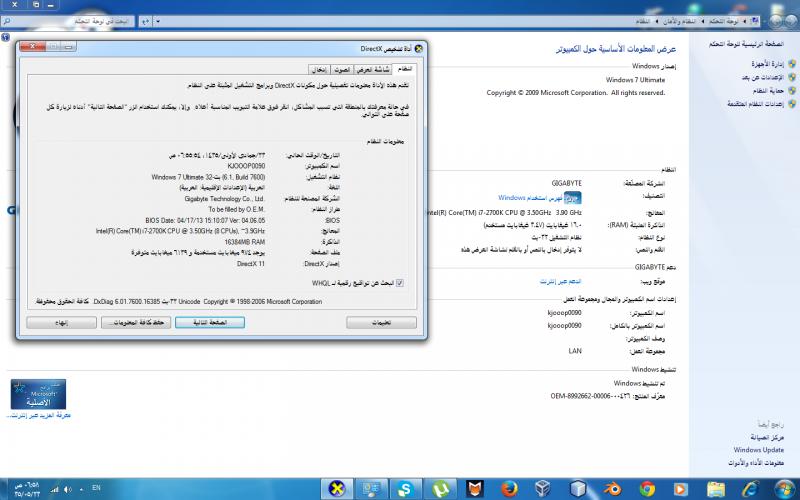This screenshot has height=500, width=800.
Task: Launch Firefox from the taskbar
Action: [x=509, y=489]
